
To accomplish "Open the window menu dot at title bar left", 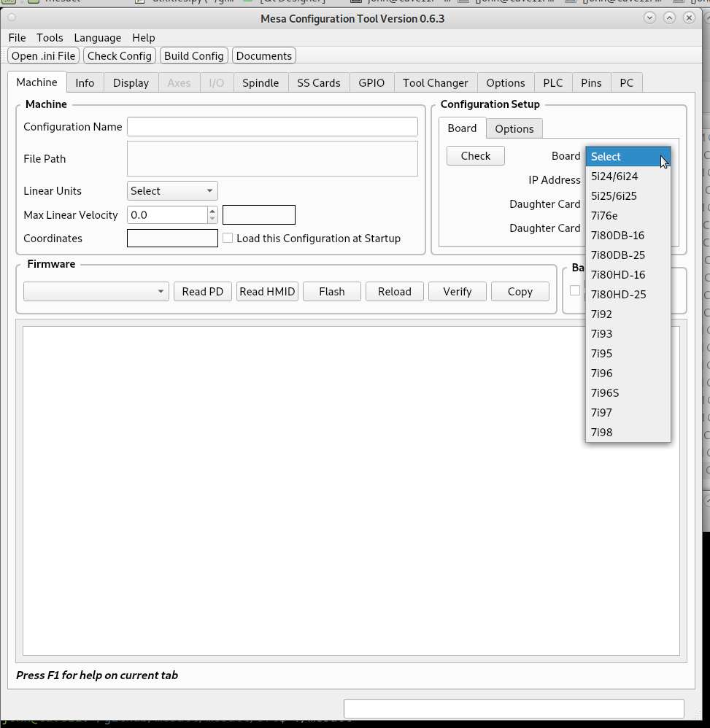I will click(12, 18).
